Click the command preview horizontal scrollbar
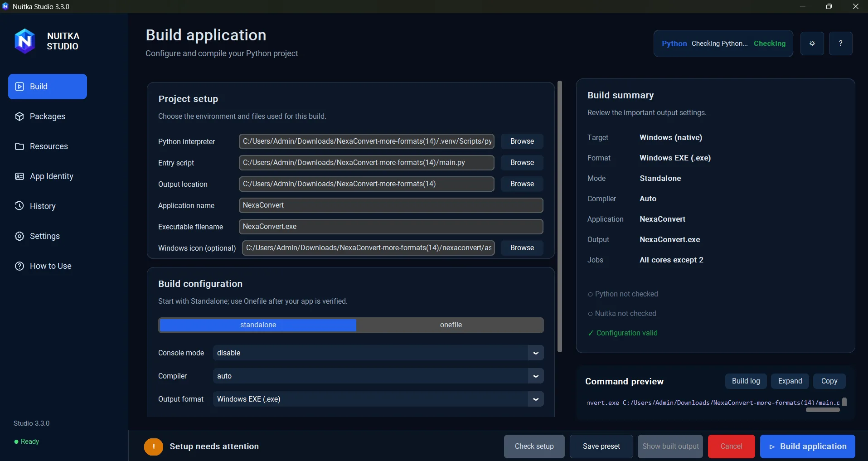The width and height of the screenshot is (868, 461). (823, 410)
